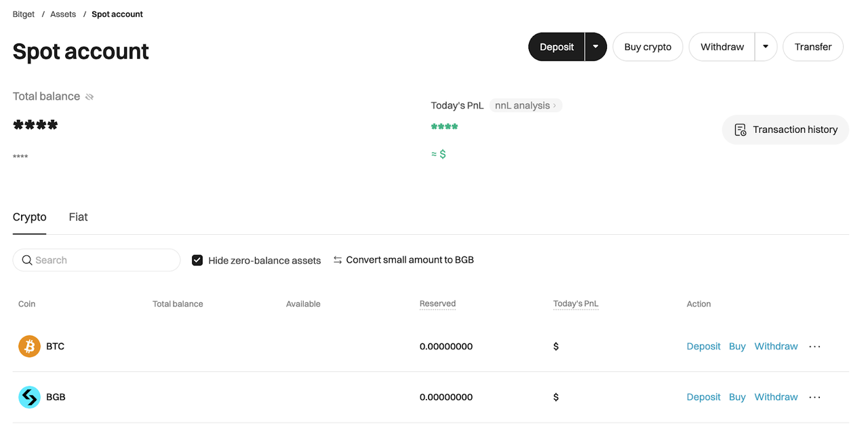Screen dimensions: 868x437
Task: Click the Bitcoin coin icon
Action: pyautogui.click(x=29, y=346)
